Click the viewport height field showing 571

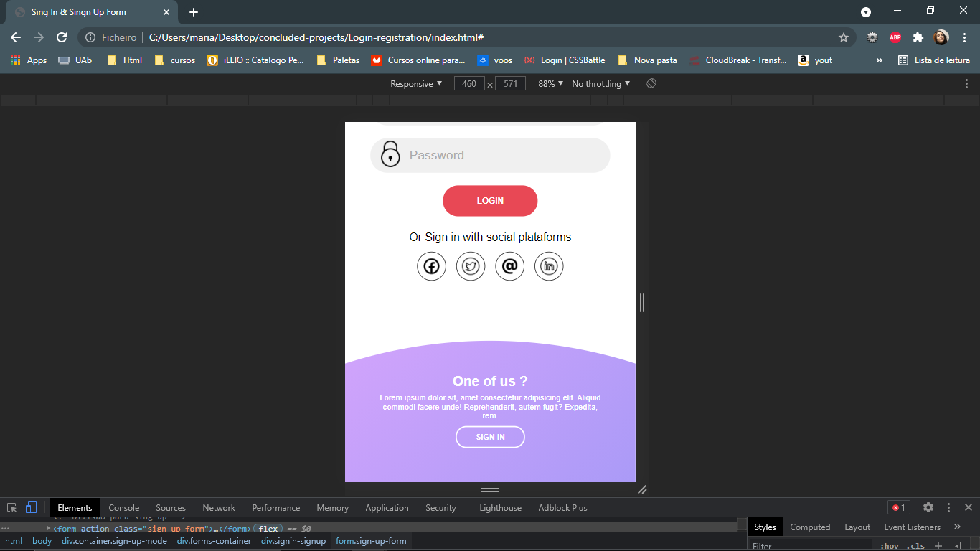pyautogui.click(x=510, y=84)
